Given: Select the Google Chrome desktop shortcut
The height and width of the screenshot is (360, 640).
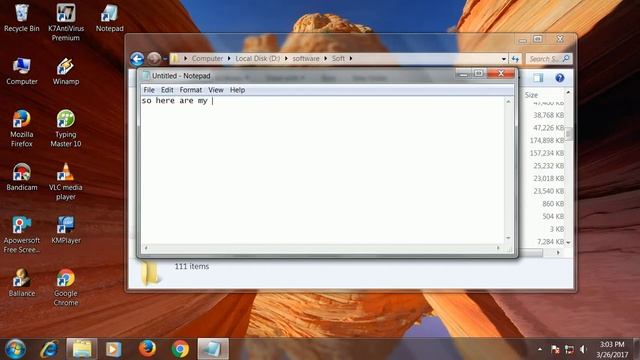Looking at the screenshot, I should [x=66, y=287].
